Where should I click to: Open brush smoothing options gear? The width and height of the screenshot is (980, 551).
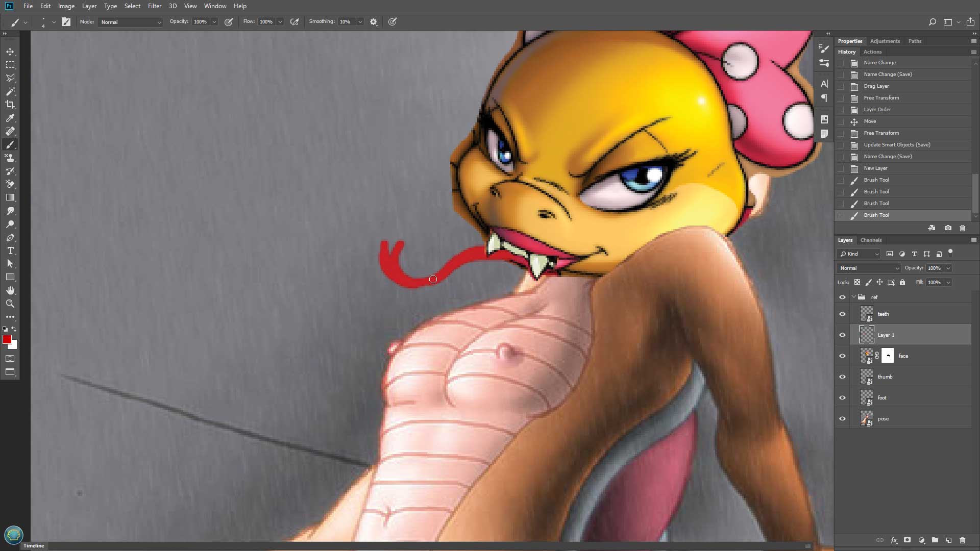click(x=374, y=22)
